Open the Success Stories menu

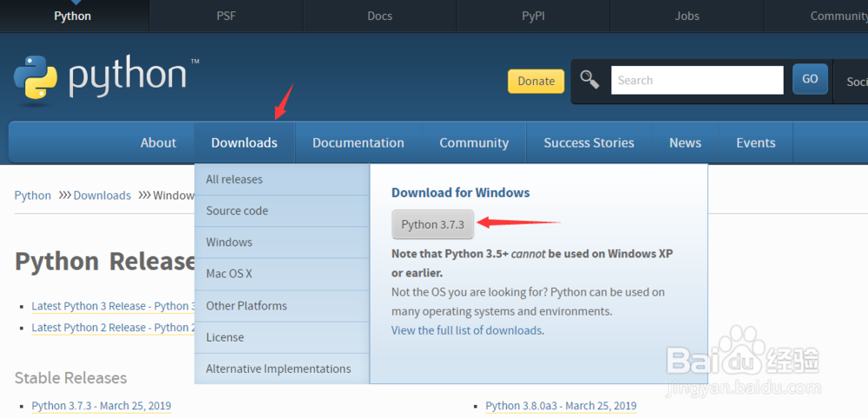click(x=589, y=142)
